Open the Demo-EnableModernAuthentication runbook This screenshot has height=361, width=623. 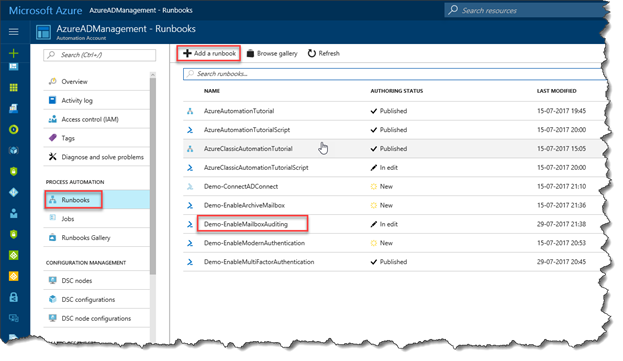pos(254,243)
